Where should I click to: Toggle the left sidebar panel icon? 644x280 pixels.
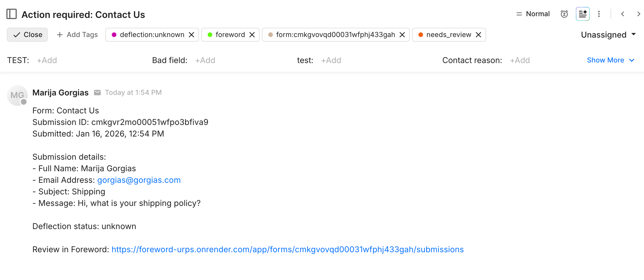point(12,14)
